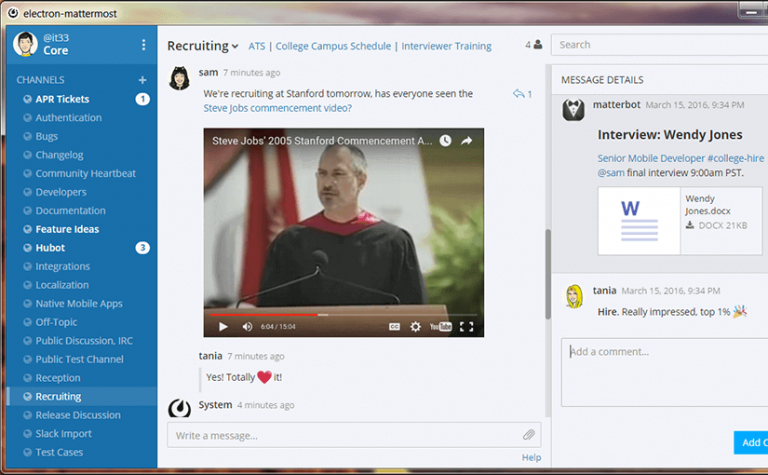Open the main menu three-dots icon

(x=144, y=45)
